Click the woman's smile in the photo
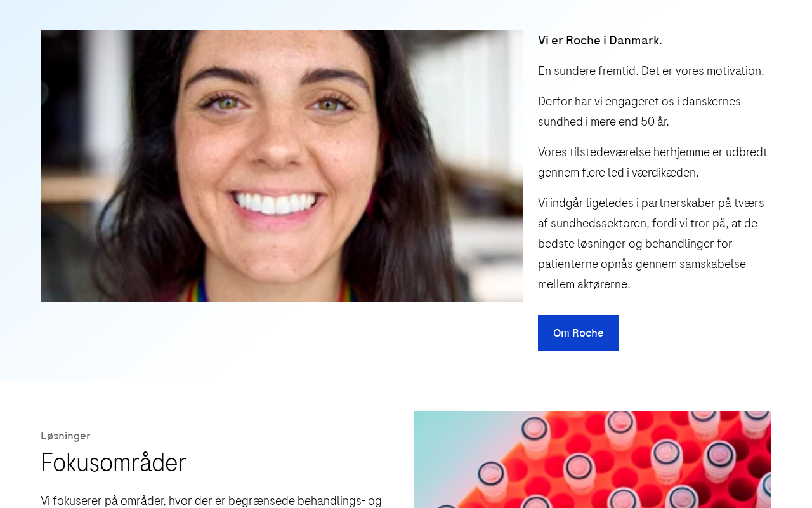This screenshot has width=812, height=508. tap(275, 202)
